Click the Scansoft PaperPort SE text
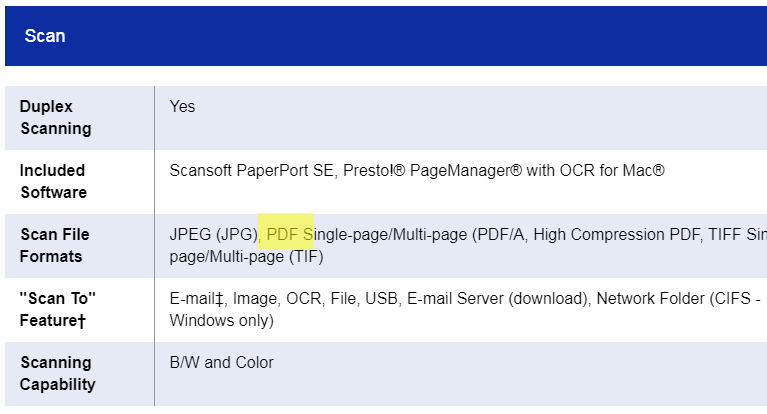This screenshot has width=767, height=414. pyautogui.click(x=251, y=170)
